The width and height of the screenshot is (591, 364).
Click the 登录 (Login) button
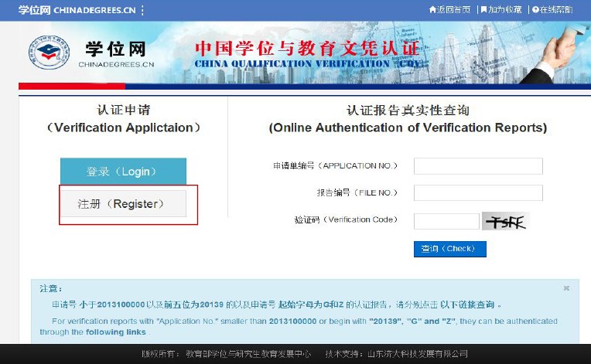coord(123,172)
